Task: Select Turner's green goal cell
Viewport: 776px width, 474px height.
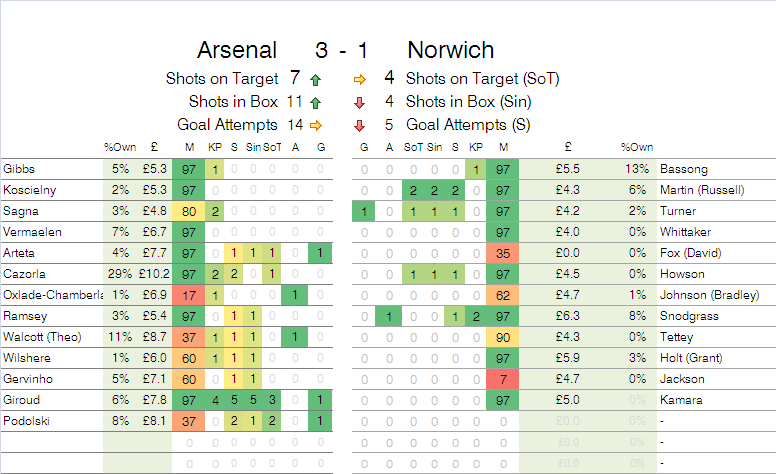Action: click(364, 211)
